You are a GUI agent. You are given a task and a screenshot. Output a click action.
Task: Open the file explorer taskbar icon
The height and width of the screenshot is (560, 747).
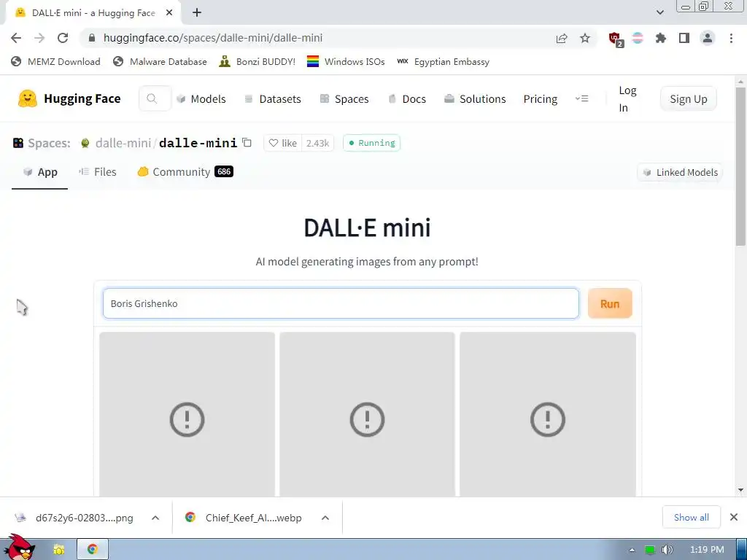pos(59,550)
